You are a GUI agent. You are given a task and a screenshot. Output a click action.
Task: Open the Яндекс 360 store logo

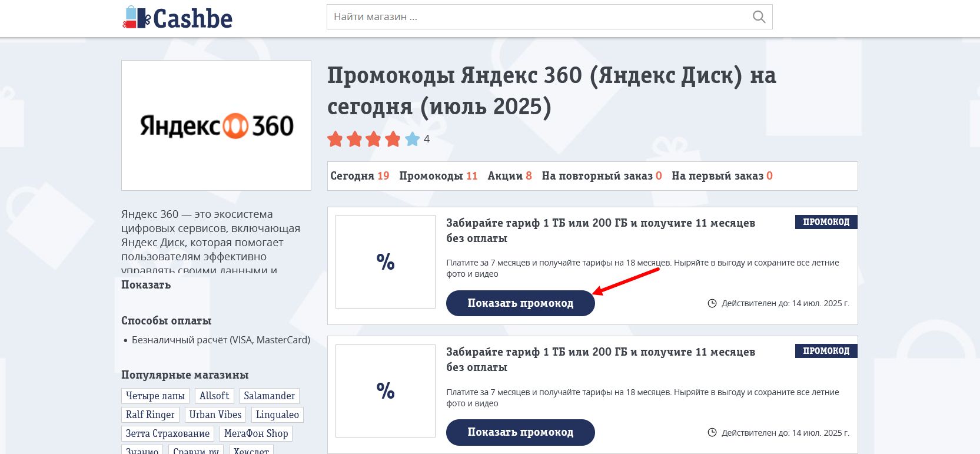(x=216, y=125)
